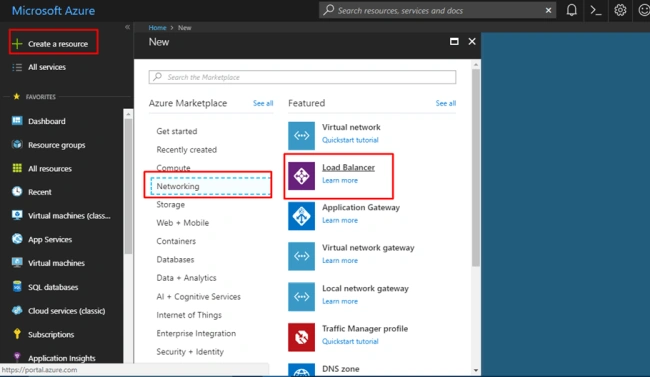Click the Application Gateway title
This screenshot has width=650, height=377.
(x=361, y=207)
